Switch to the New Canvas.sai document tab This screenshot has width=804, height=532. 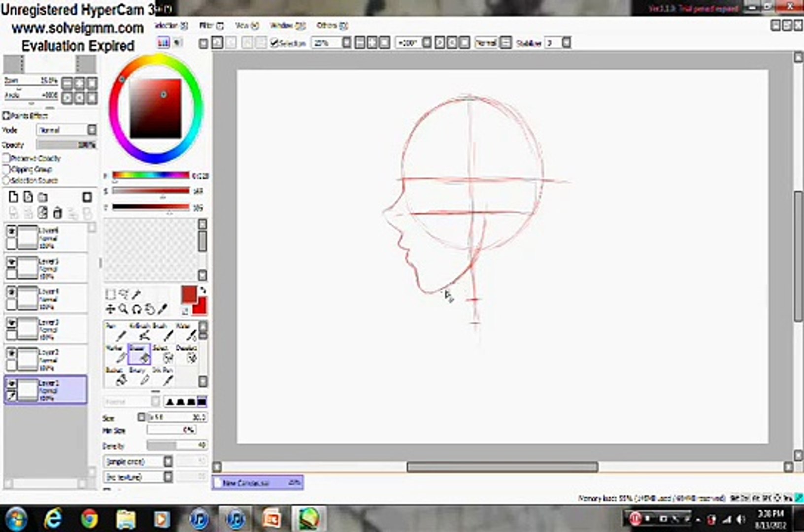click(x=258, y=483)
